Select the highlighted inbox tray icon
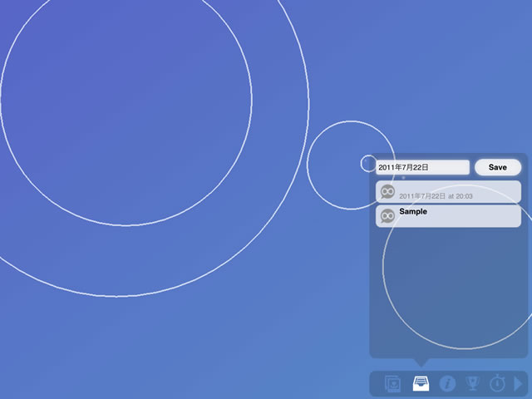The width and height of the screenshot is (532, 399). [421, 384]
